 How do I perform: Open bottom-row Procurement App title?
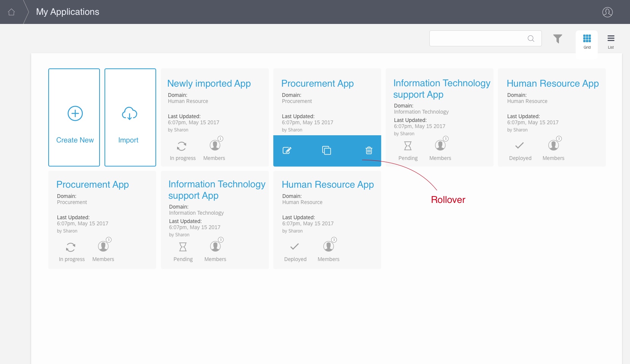92,185
